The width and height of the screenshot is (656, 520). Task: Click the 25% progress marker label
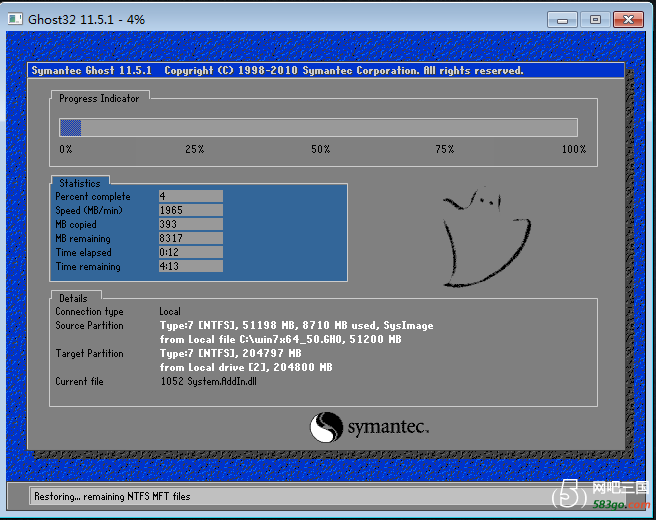tap(195, 149)
